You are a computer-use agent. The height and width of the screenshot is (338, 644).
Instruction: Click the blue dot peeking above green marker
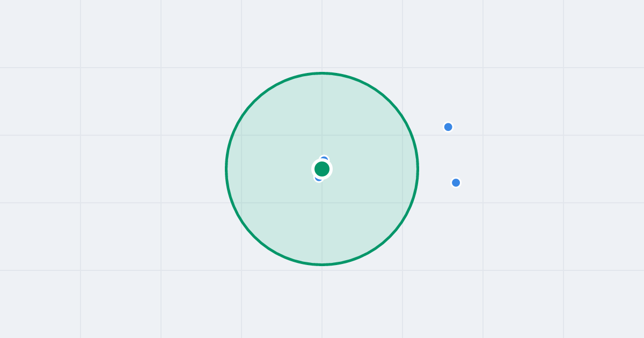tap(324, 158)
